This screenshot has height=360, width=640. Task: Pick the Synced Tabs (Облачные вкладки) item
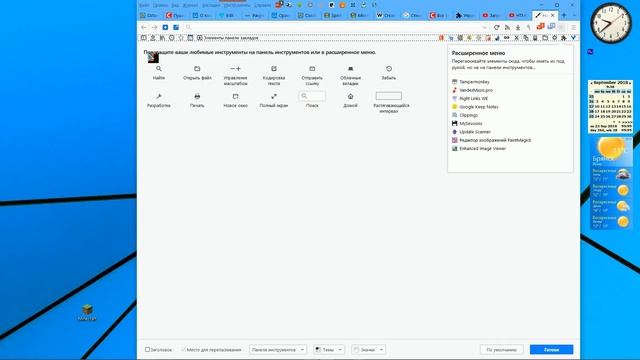[350, 75]
